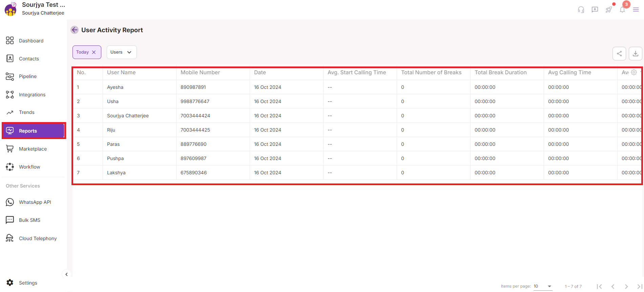Expand the Users filter dropdown
Screen dimensions: 644x292
click(122, 52)
